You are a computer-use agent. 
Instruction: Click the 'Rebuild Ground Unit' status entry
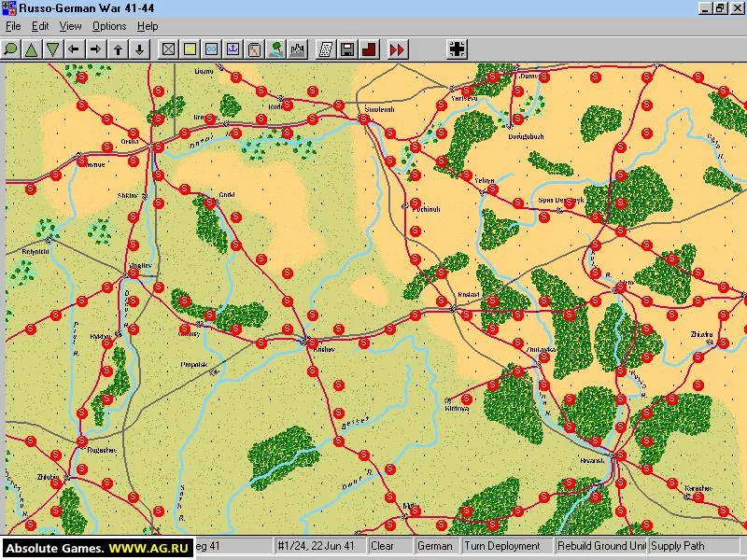click(601, 546)
